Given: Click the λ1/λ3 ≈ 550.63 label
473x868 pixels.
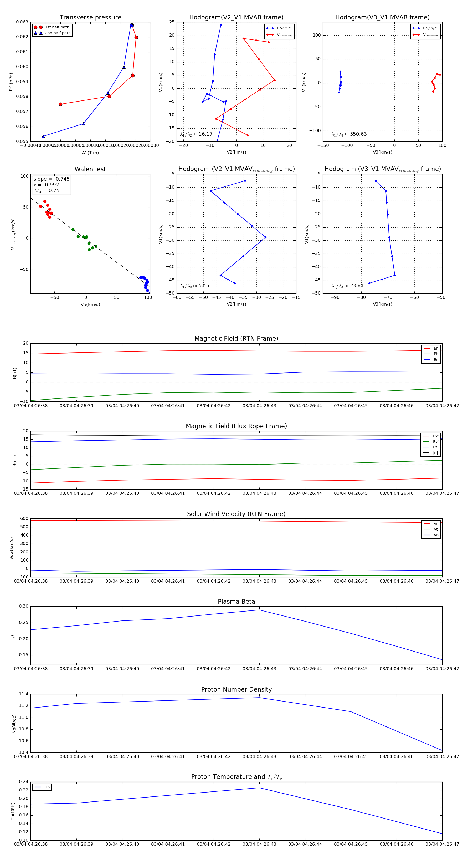Looking at the screenshot, I should (349, 134).
